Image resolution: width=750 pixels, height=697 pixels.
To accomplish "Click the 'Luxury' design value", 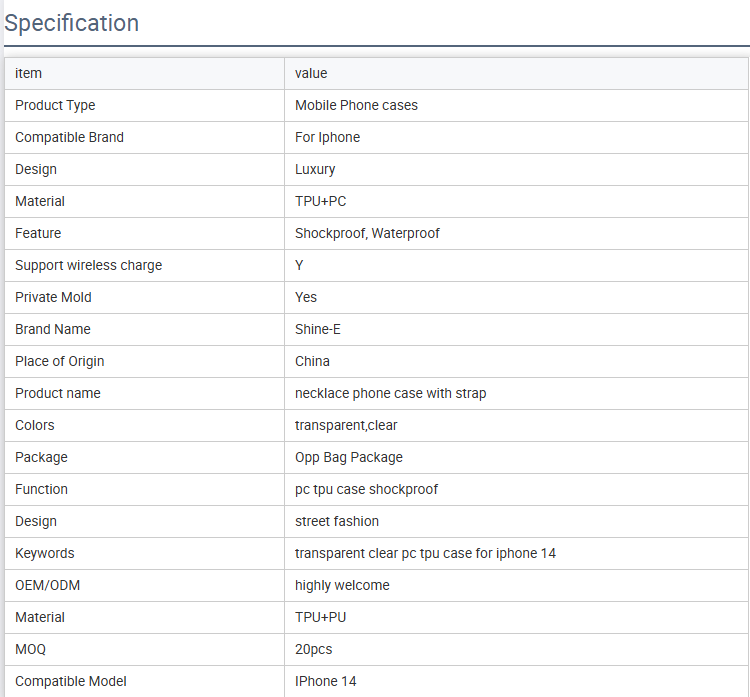I will click(x=315, y=169).
